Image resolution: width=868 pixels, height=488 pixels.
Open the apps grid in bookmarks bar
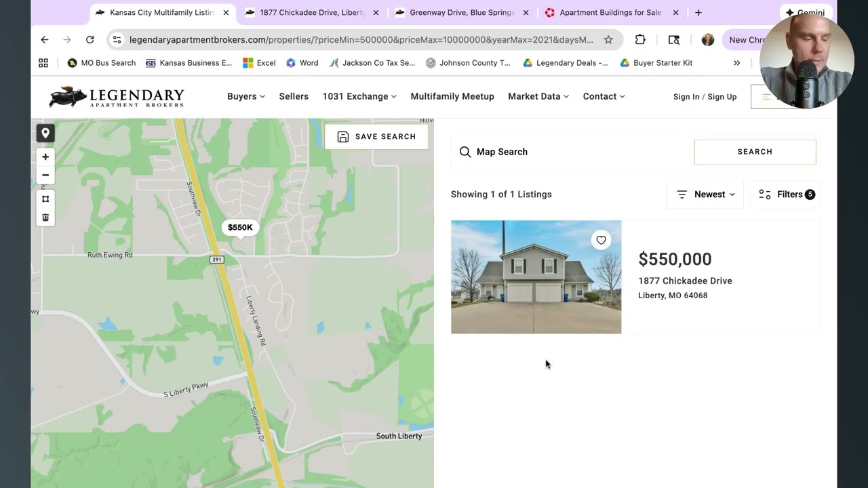pyautogui.click(x=43, y=63)
